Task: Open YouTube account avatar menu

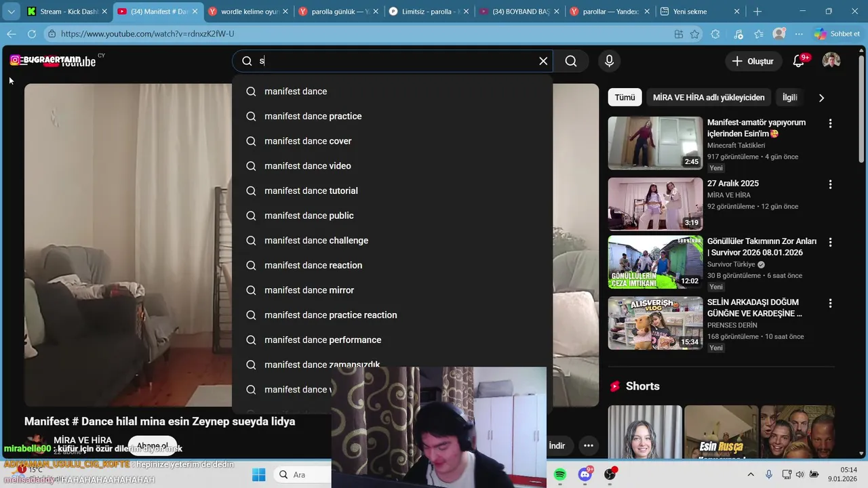Action: (831, 61)
